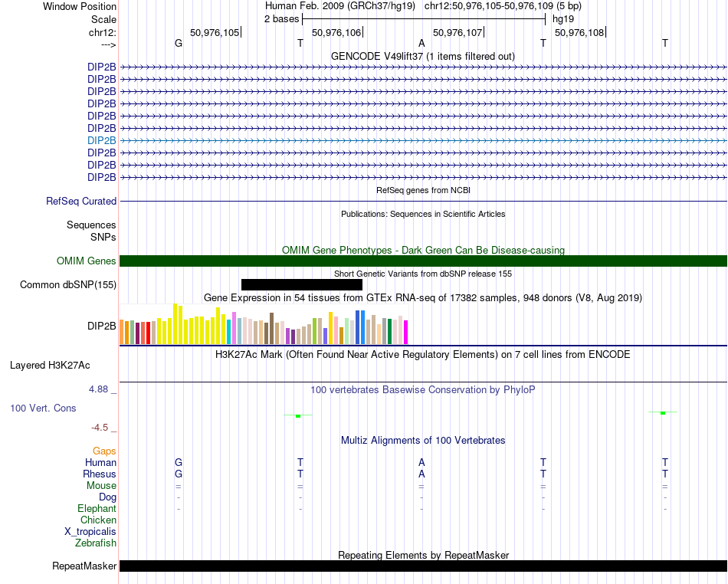Click 'Short Genetic Variants from dbSNP release 155'
The image size is (728, 584).
[423, 274]
